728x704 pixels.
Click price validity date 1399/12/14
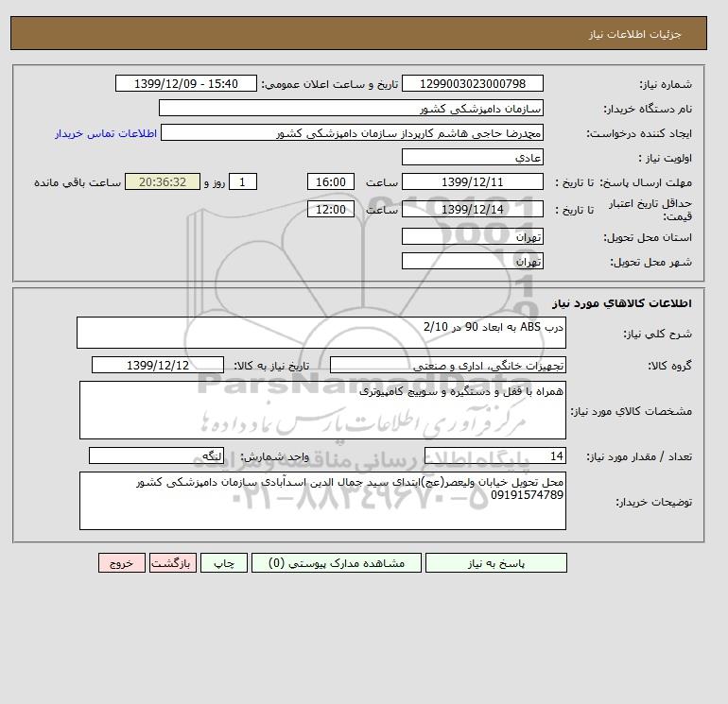point(472,209)
